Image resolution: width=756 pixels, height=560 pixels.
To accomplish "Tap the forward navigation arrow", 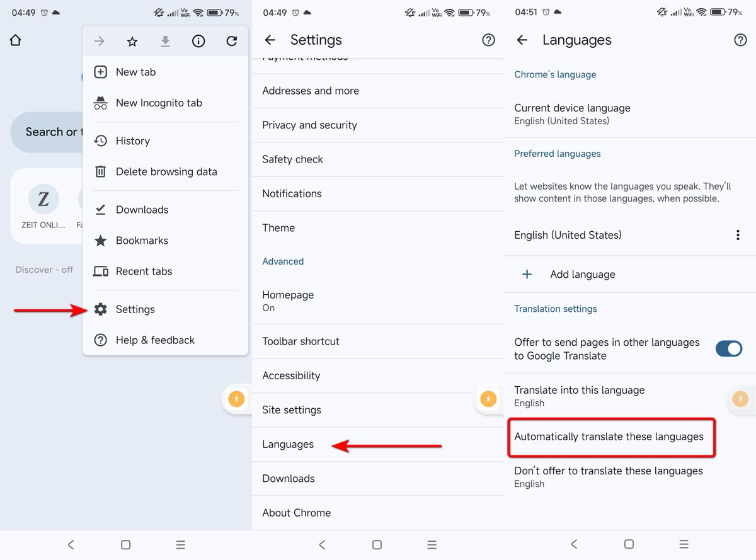I will pyautogui.click(x=99, y=40).
